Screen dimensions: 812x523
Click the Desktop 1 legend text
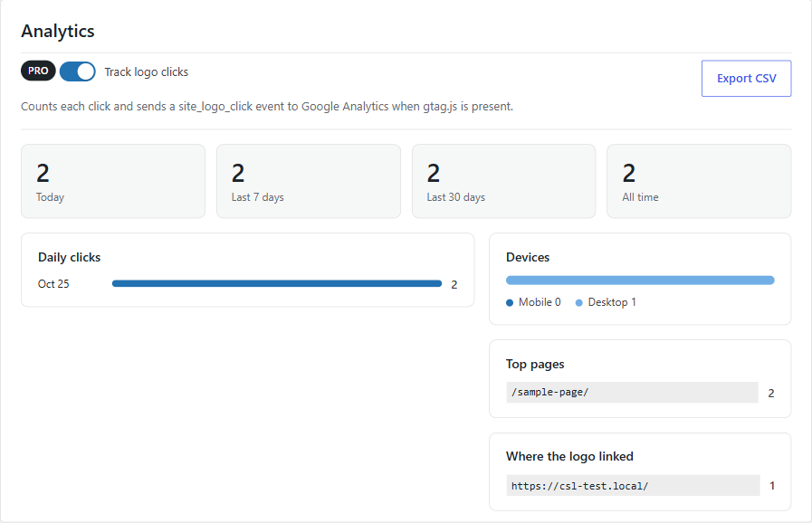612,302
